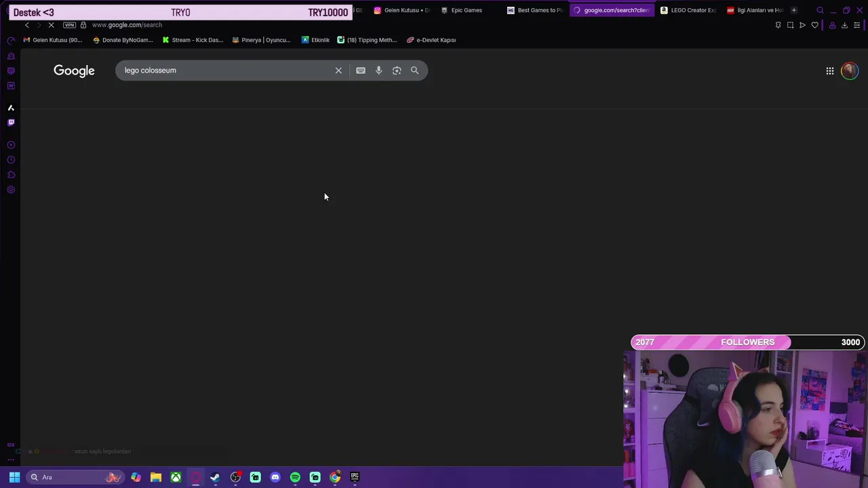Search open tabs with magnifier icon
Screen dimensions: 868x488
[820, 10]
